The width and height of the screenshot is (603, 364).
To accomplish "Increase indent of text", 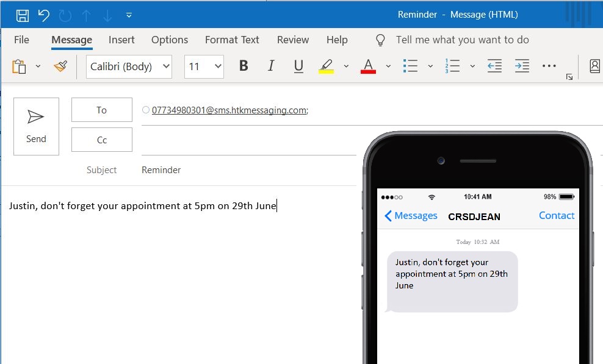I will click(x=522, y=66).
